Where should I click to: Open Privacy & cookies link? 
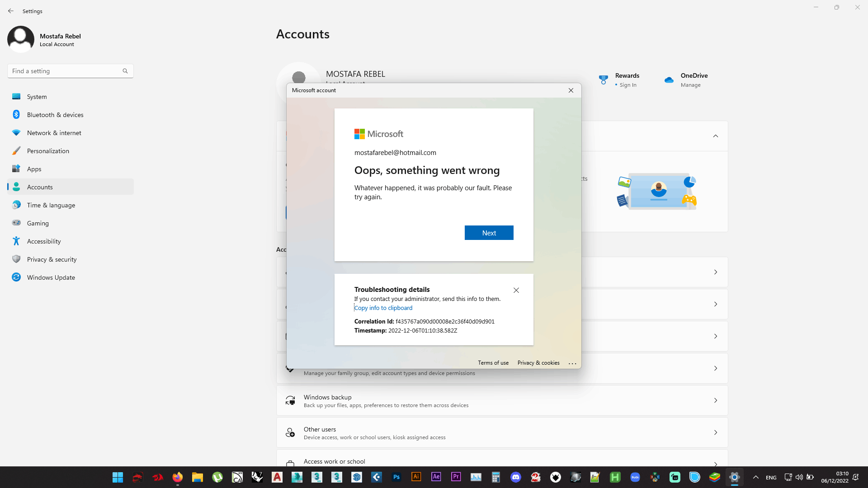click(x=538, y=362)
